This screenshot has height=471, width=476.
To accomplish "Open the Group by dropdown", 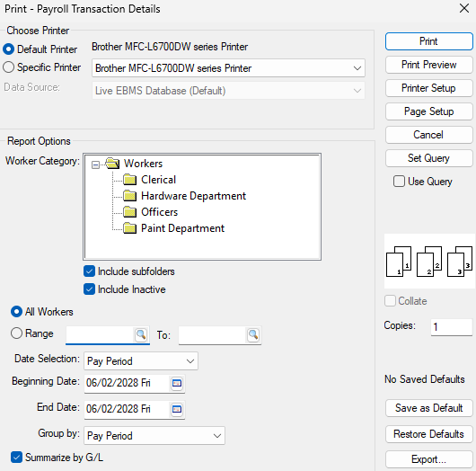I will click(154, 435).
